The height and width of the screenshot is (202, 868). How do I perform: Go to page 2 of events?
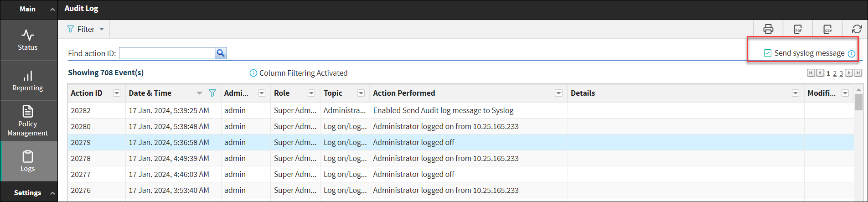(x=835, y=73)
